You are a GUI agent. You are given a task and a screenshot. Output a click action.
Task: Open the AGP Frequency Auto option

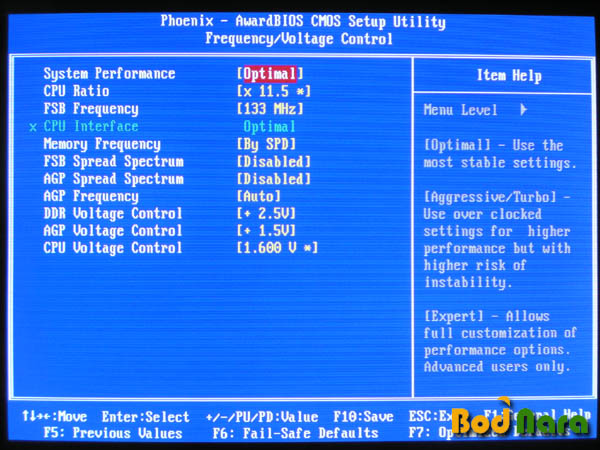click(259, 196)
